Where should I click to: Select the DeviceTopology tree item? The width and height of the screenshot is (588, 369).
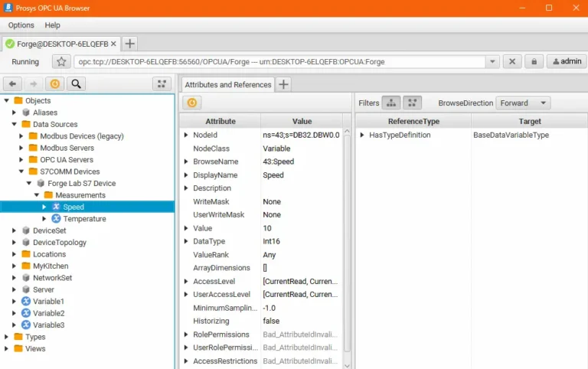click(59, 242)
